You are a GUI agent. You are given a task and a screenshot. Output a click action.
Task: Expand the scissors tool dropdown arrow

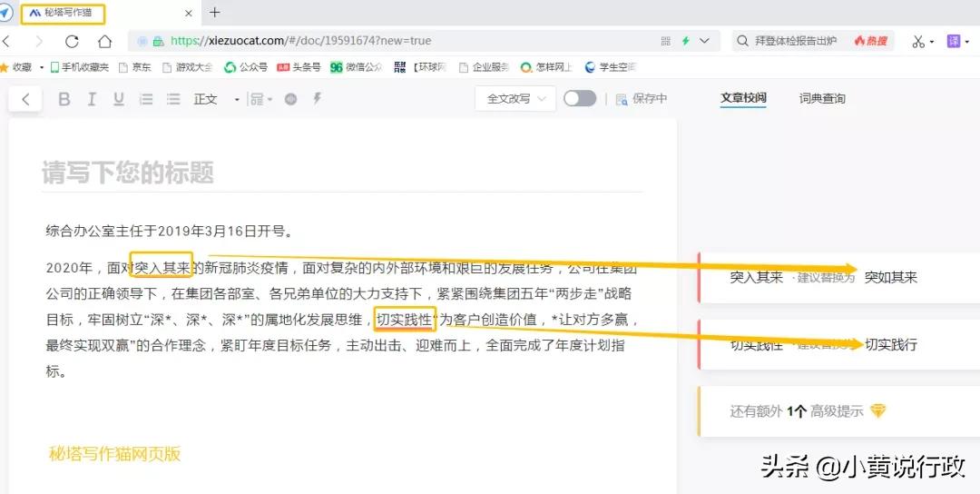(932, 43)
